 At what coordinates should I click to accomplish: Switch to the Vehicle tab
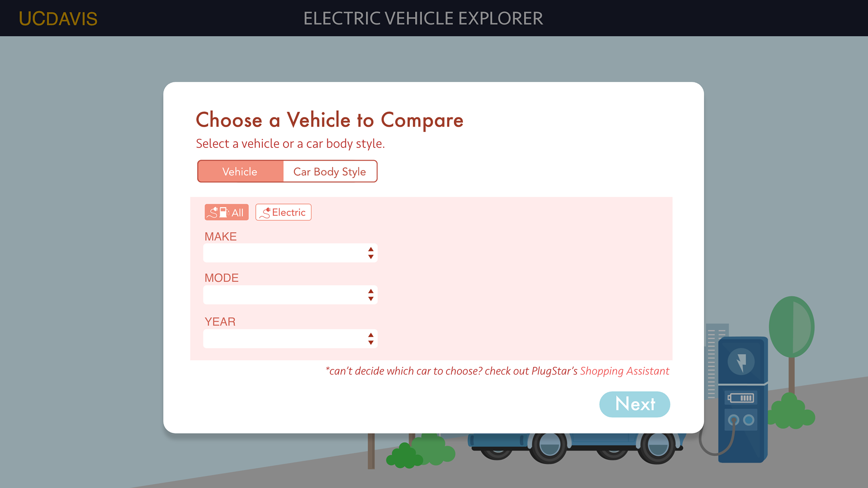point(240,171)
